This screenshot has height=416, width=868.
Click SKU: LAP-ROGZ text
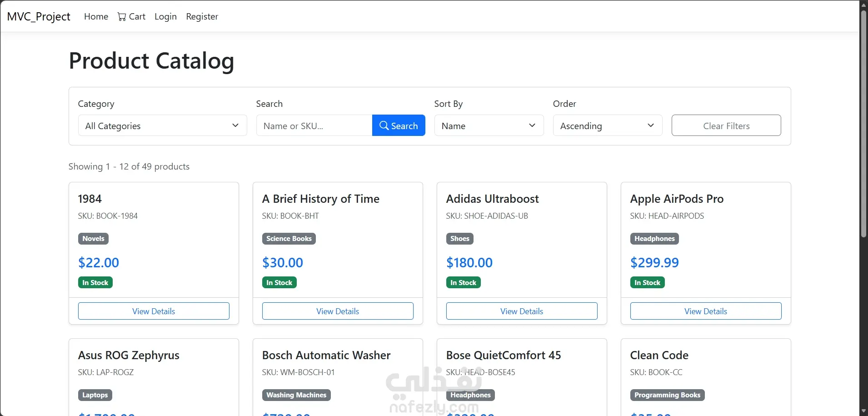tap(106, 372)
